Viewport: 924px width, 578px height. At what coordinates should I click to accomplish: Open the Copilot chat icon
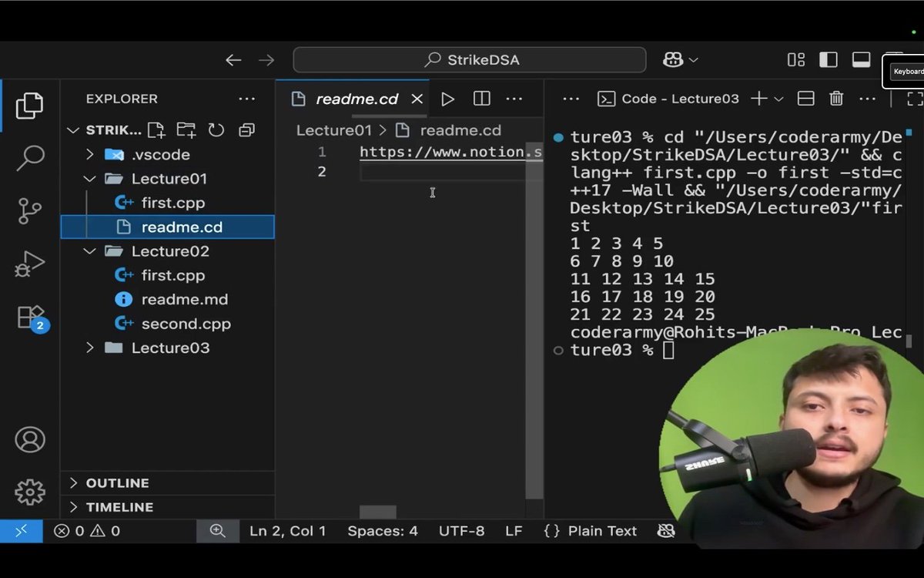coord(672,59)
